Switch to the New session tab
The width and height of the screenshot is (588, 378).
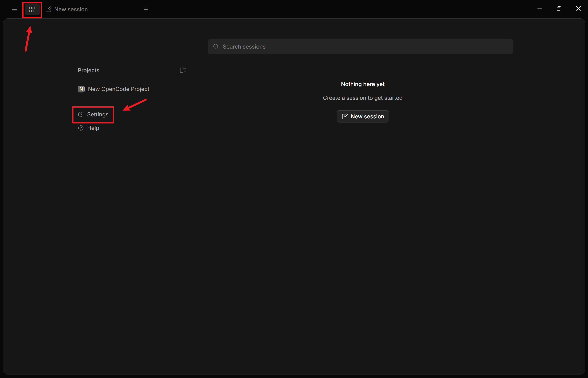click(67, 9)
